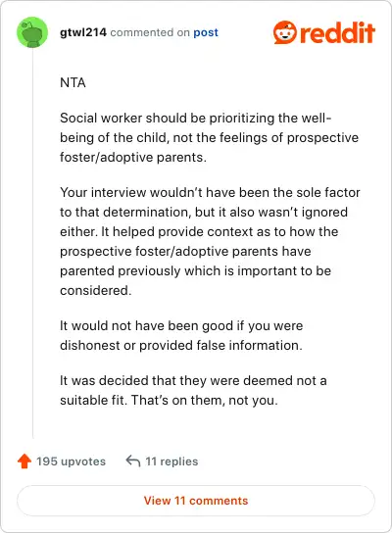Select paragraph beginning "Social worker should be"
392x533 pixels.
[209, 138]
